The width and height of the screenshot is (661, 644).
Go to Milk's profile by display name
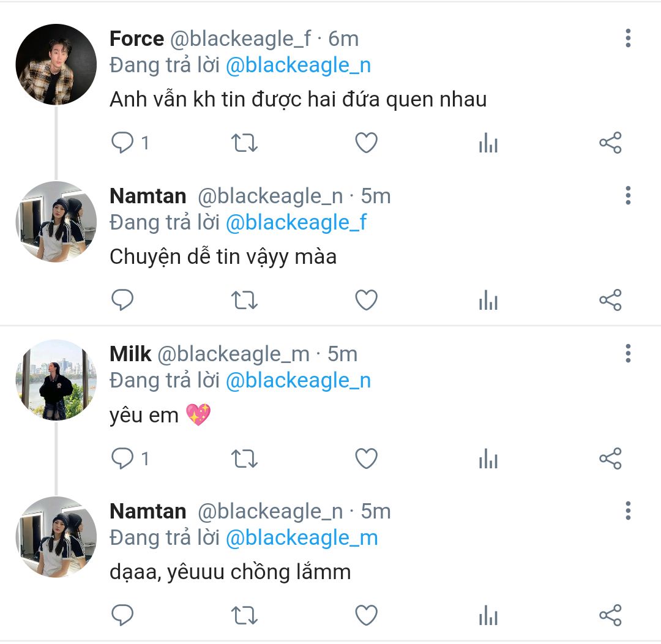click(130, 354)
